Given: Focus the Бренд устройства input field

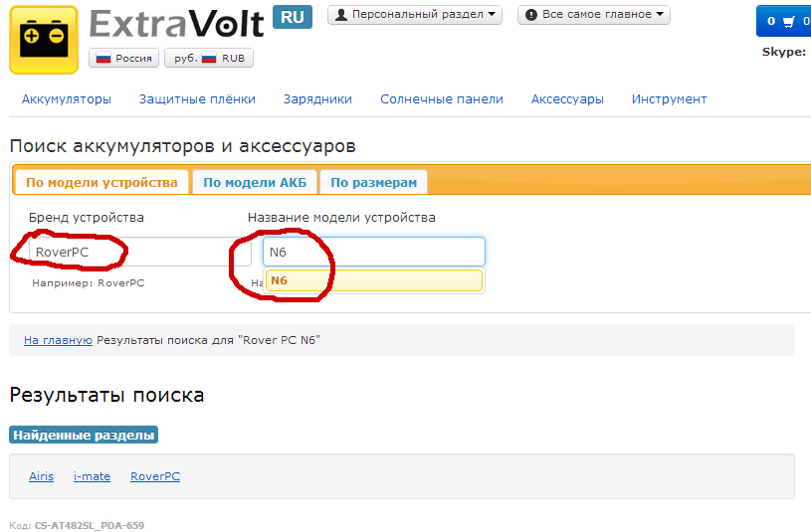Looking at the screenshot, I should pos(139,252).
